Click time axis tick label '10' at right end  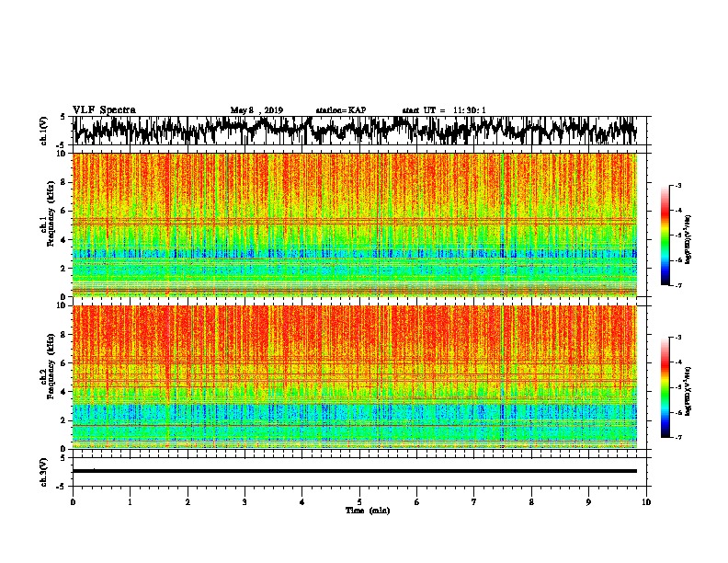click(646, 501)
